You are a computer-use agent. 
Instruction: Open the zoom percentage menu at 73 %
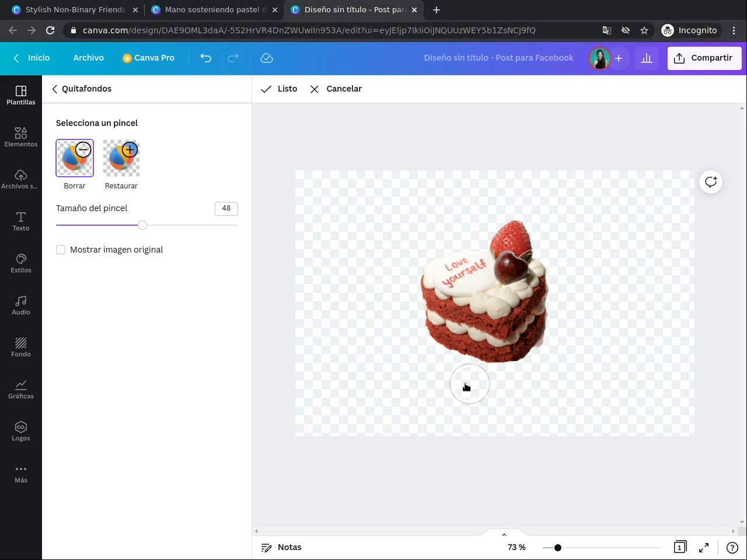coord(516,547)
